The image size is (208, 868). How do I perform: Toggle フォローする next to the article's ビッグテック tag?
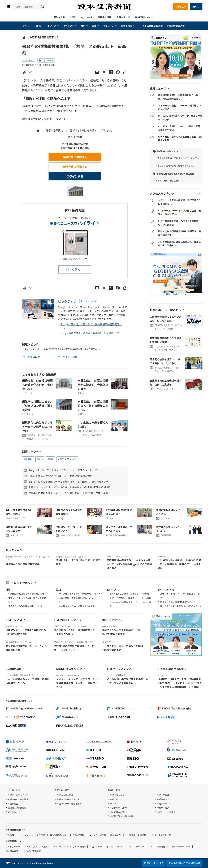(x=46, y=61)
